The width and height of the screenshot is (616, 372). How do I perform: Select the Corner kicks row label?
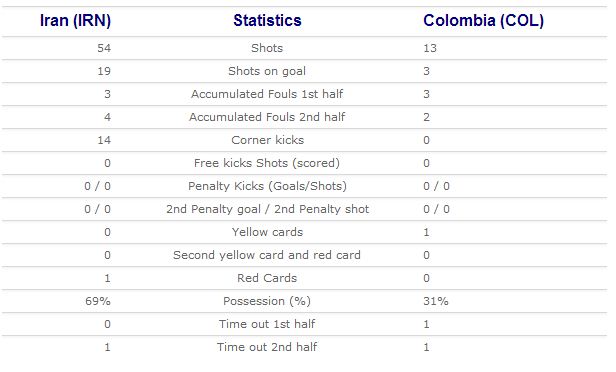(268, 140)
